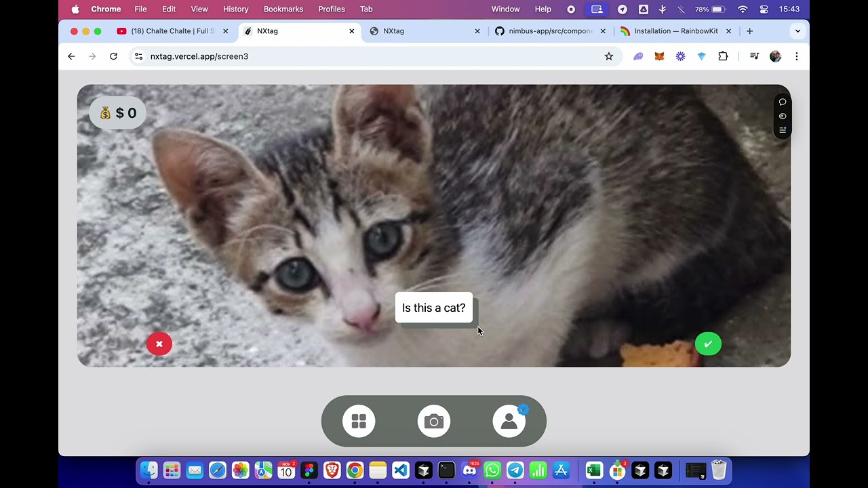The height and width of the screenshot is (488, 868).
Task: Open Telegram from the Dock
Action: [515, 470]
